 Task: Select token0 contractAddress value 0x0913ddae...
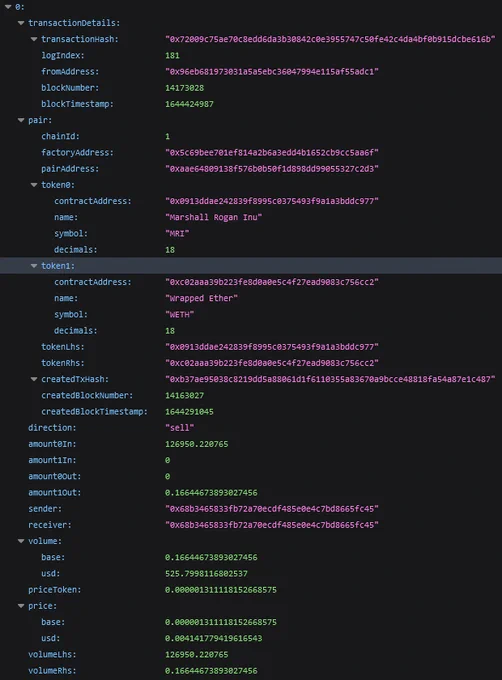point(272,201)
